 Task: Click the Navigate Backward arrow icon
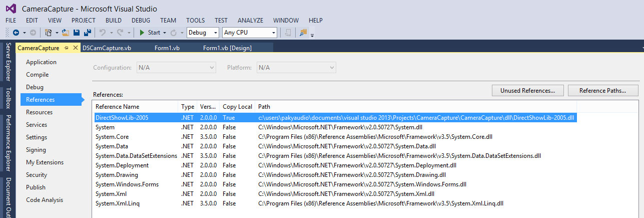click(16, 33)
